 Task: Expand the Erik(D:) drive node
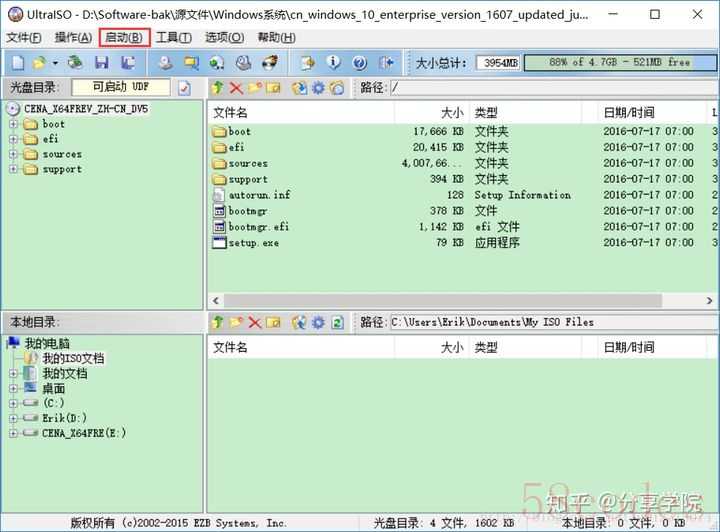coord(13,418)
